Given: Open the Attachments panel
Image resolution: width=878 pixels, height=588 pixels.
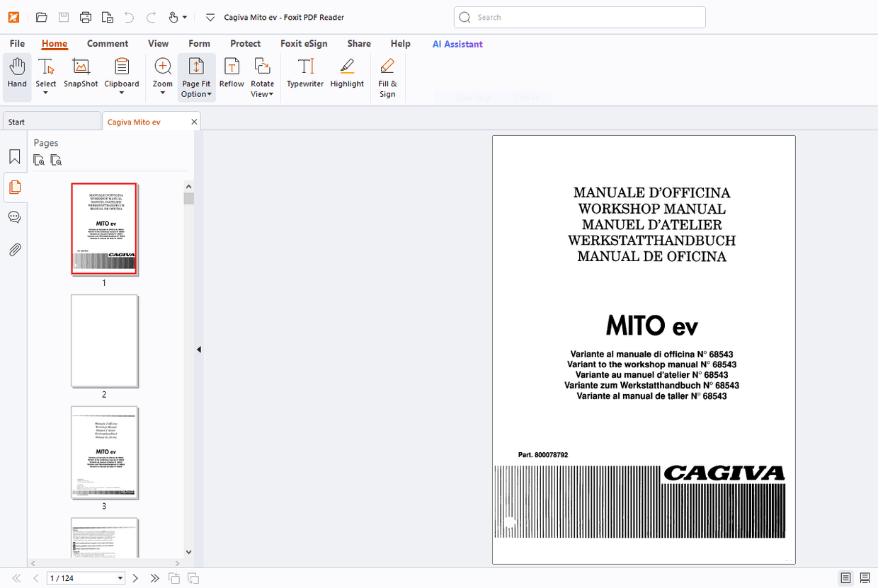Looking at the screenshot, I should point(14,249).
